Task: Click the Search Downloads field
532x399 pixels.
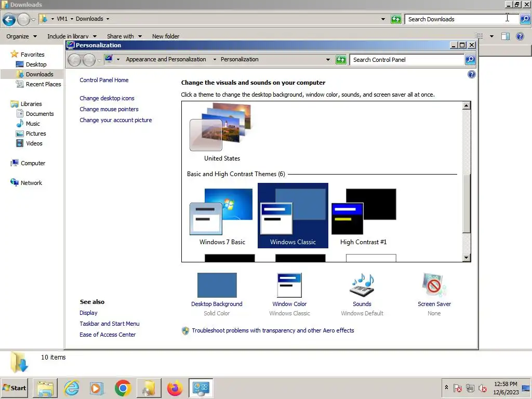Action: click(x=462, y=19)
